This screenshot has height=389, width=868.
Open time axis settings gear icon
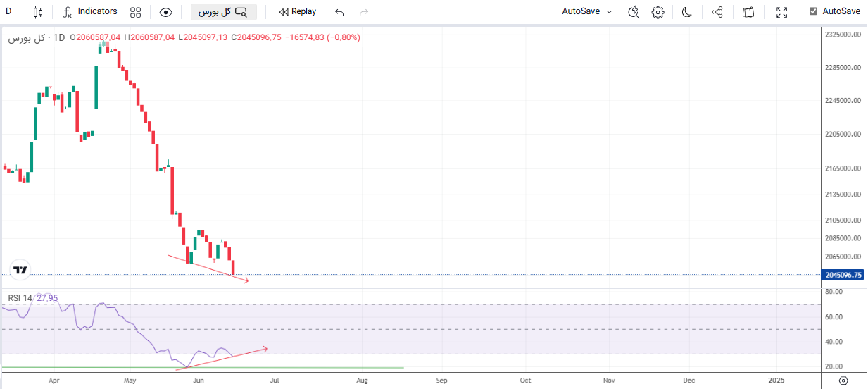click(843, 381)
